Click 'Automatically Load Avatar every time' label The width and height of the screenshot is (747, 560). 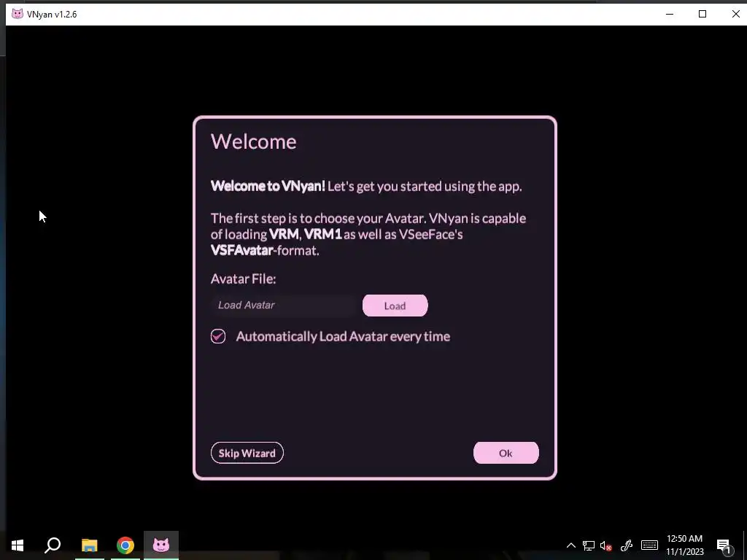tap(343, 337)
